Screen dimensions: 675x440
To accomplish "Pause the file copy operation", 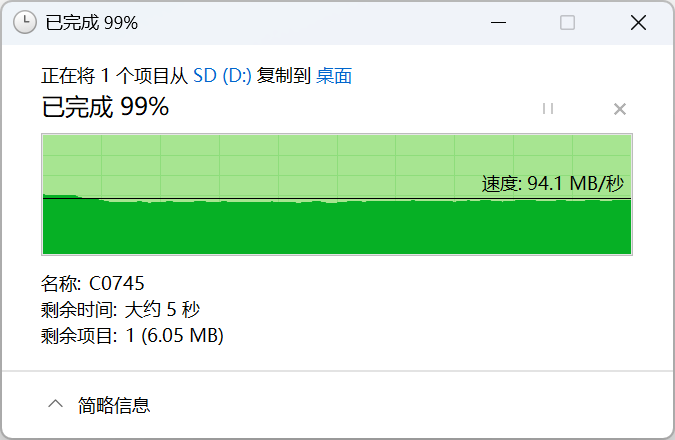I will click(548, 108).
